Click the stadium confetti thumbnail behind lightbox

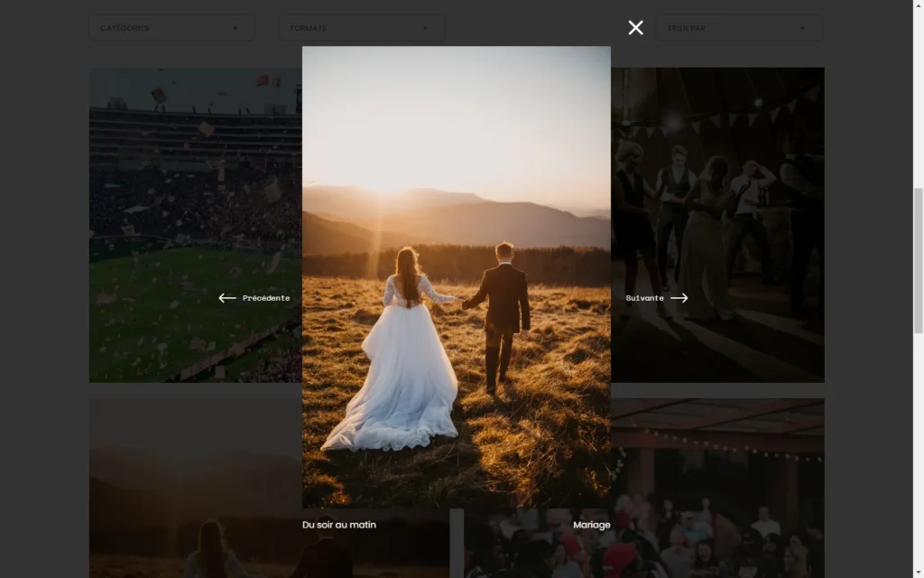[x=195, y=225]
